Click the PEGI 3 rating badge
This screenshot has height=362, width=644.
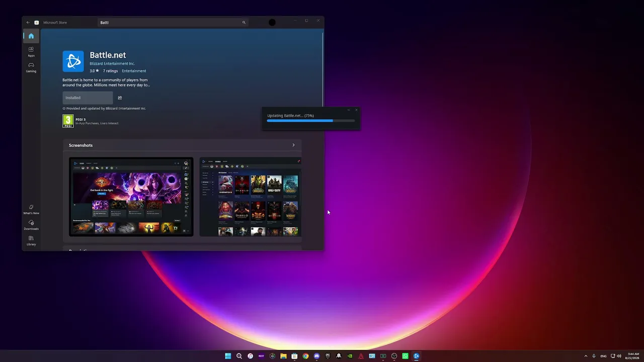(68, 121)
